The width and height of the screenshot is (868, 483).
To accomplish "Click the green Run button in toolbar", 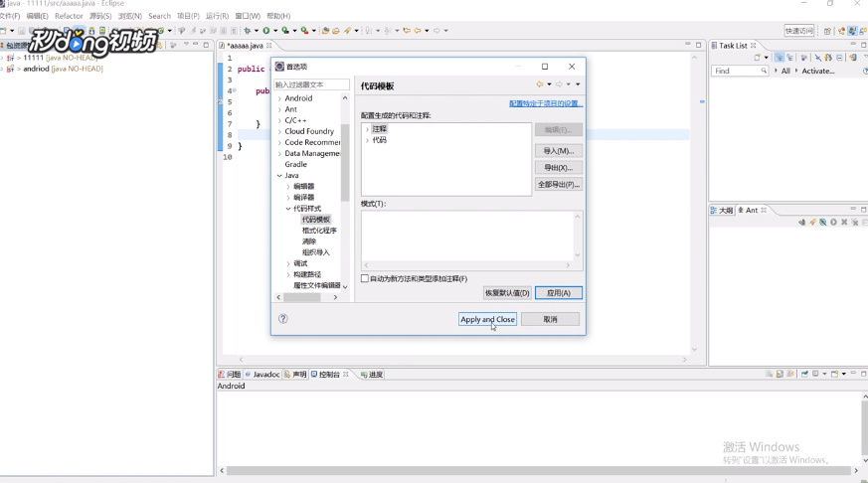I will coord(266,31).
